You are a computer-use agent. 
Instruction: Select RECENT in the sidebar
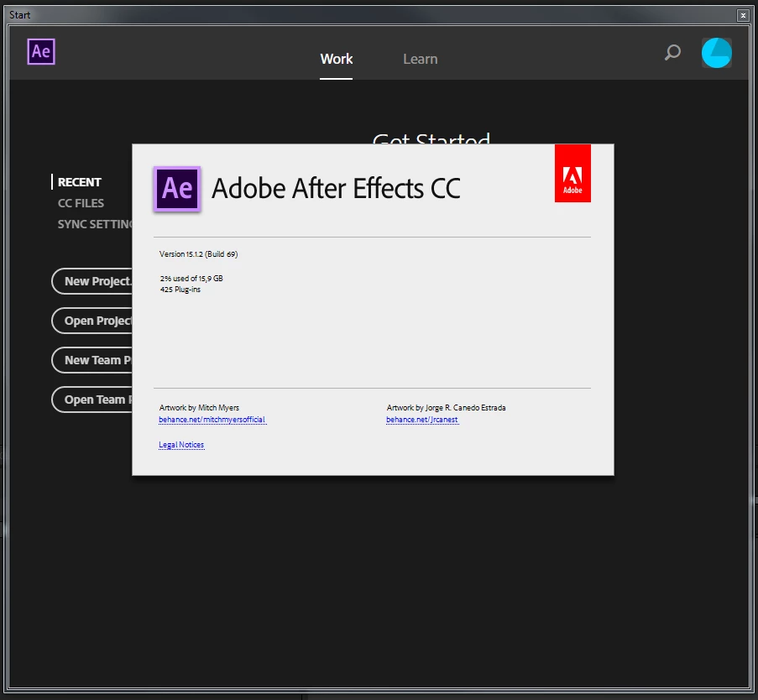click(79, 182)
